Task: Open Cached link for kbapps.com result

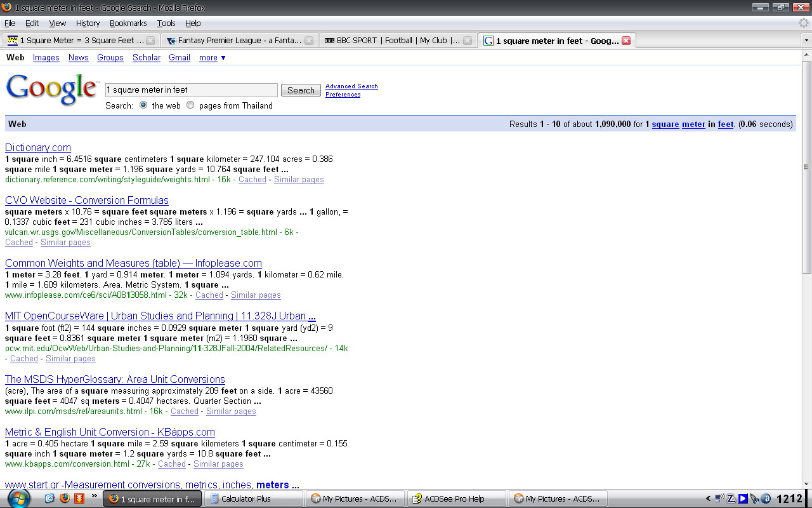Action: coord(172,464)
